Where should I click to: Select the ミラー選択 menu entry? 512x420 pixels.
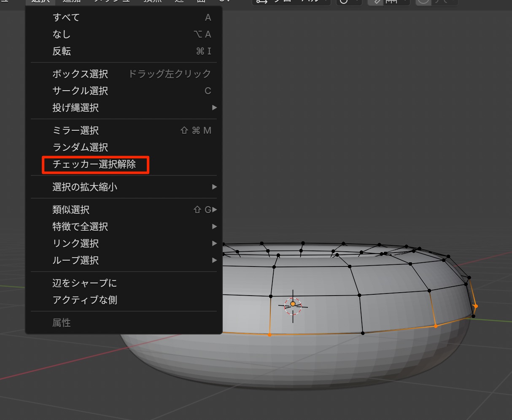click(x=75, y=130)
